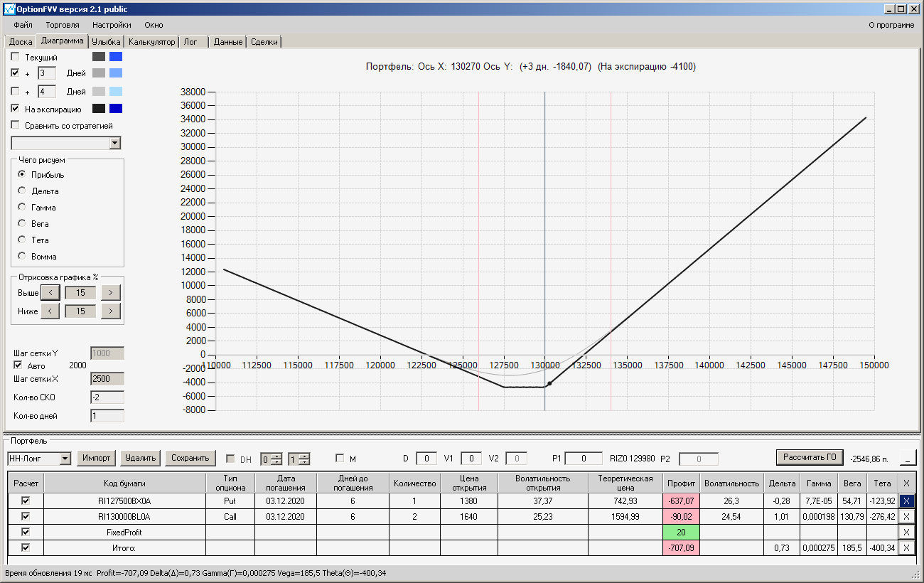
Task: Remove the FixedProfit row using its X button
Action: (x=906, y=532)
